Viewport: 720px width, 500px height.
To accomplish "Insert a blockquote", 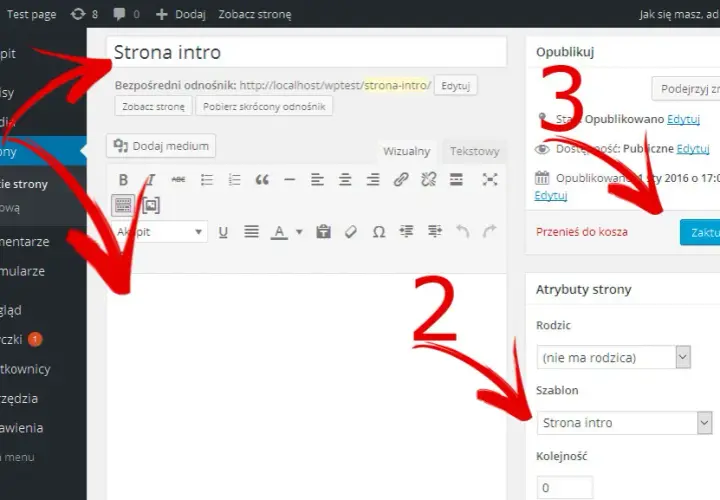I will [262, 180].
